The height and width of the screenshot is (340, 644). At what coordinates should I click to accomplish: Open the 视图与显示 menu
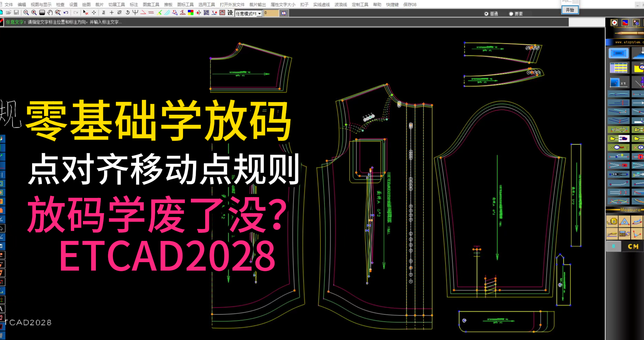pos(41,4)
